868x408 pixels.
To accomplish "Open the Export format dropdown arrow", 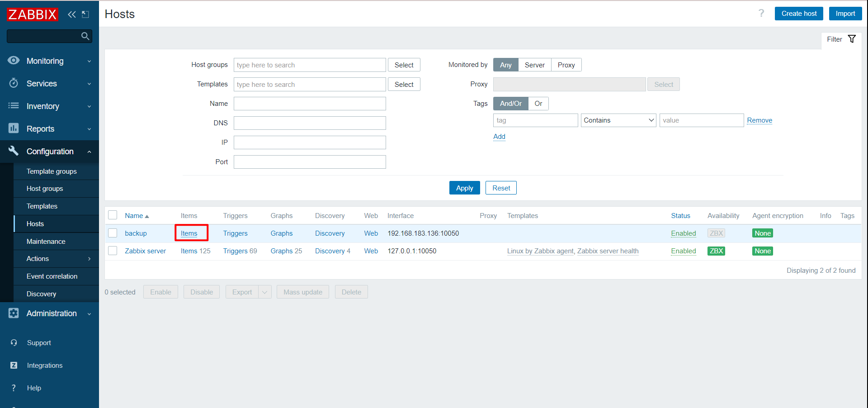I will (264, 292).
